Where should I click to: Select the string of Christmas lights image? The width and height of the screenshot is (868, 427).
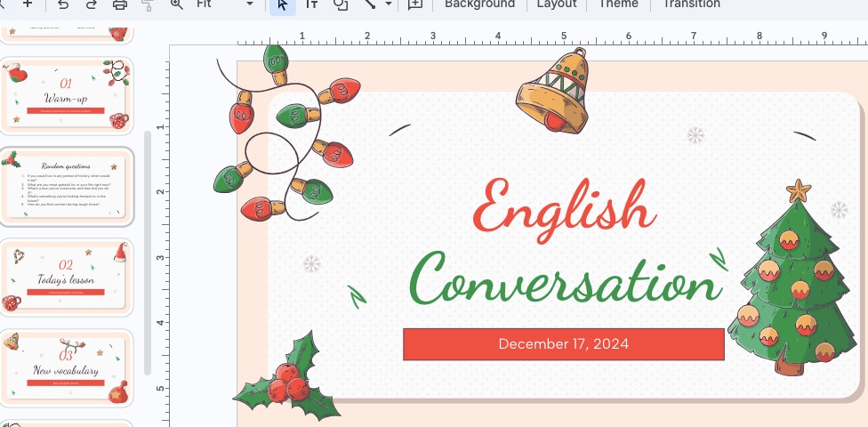coord(286,133)
